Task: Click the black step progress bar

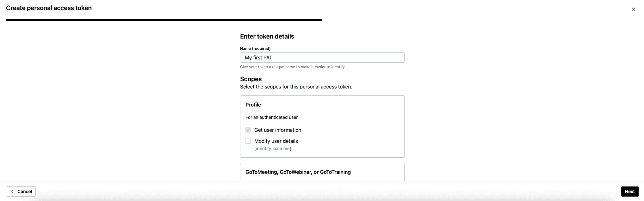Action: click(164, 20)
